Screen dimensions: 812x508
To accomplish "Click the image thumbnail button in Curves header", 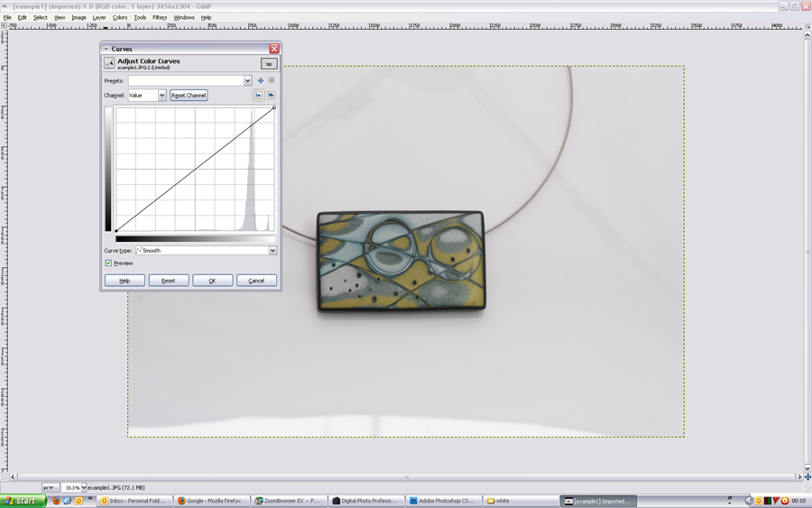I will (x=269, y=64).
